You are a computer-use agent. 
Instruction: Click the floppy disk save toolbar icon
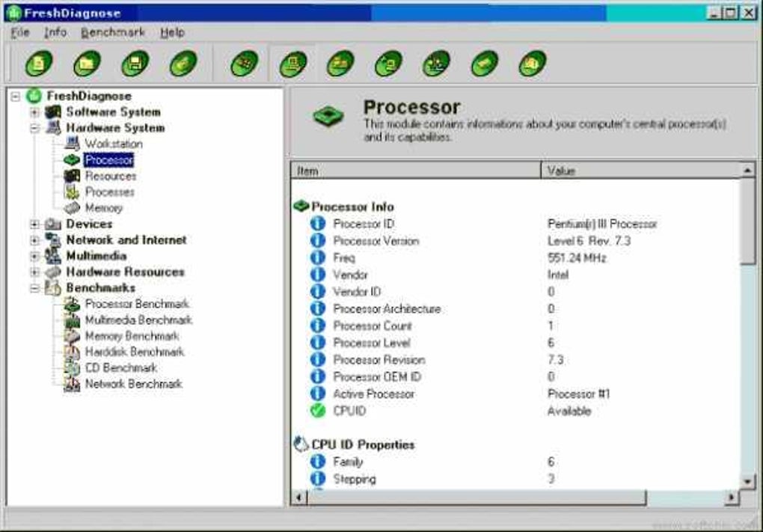point(135,64)
